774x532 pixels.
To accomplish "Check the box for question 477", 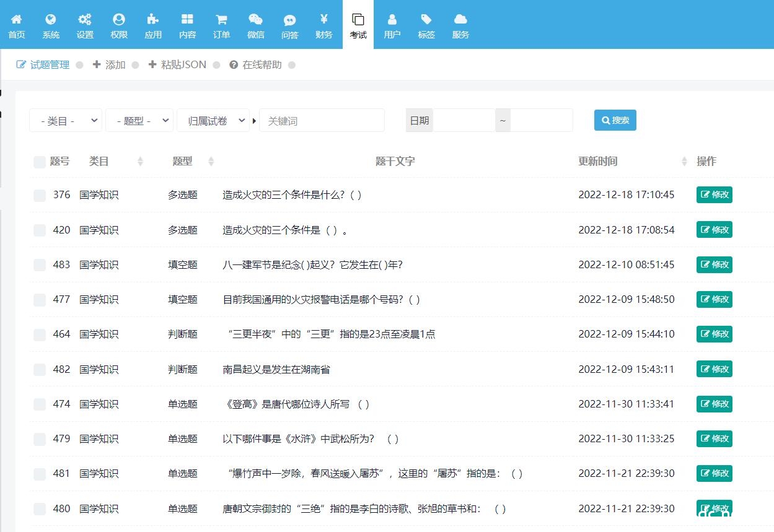I will [x=40, y=300].
